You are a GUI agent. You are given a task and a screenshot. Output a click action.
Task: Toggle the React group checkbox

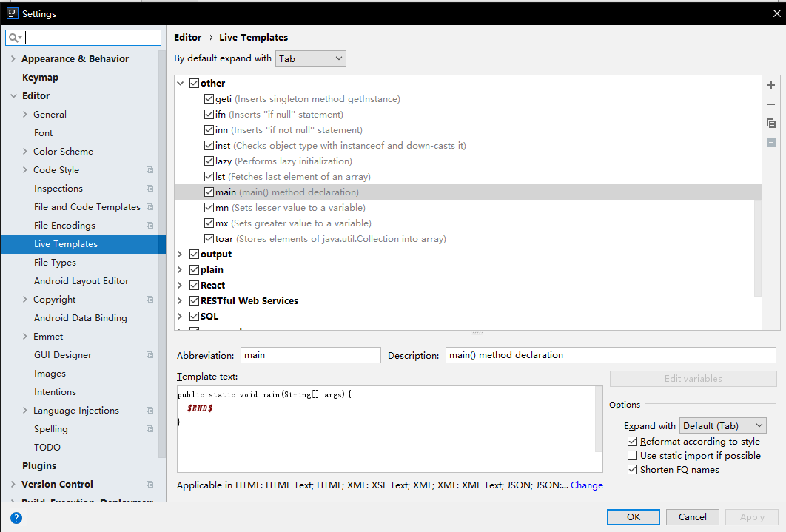point(195,285)
